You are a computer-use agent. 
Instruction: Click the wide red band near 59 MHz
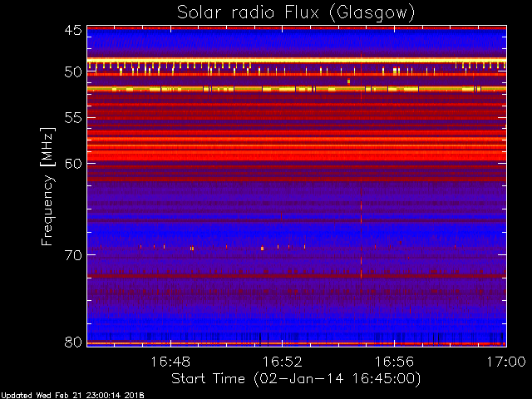pyautogui.click(x=297, y=155)
